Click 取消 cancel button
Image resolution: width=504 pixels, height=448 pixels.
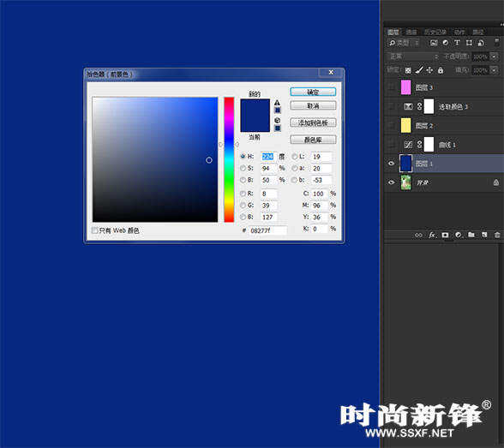click(x=313, y=105)
